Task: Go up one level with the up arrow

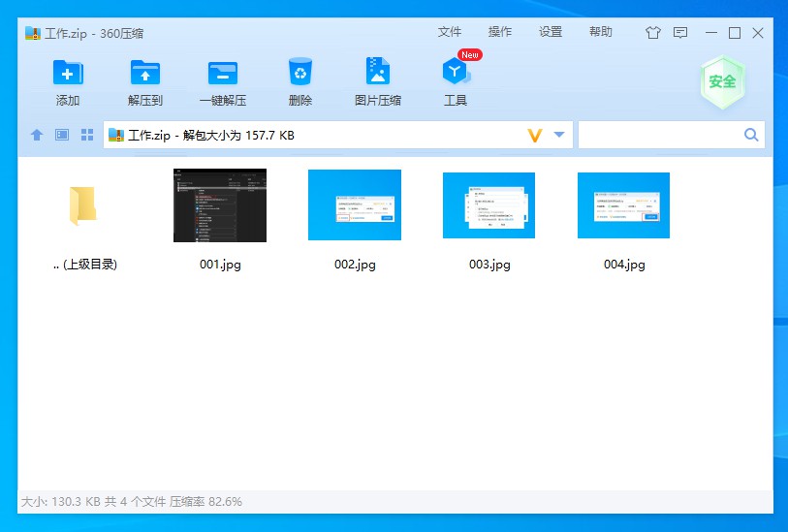Action: tap(37, 135)
